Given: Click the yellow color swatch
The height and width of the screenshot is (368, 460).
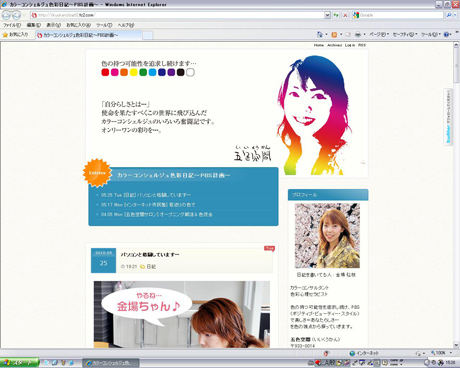Looking at the screenshot, I should [134, 72].
